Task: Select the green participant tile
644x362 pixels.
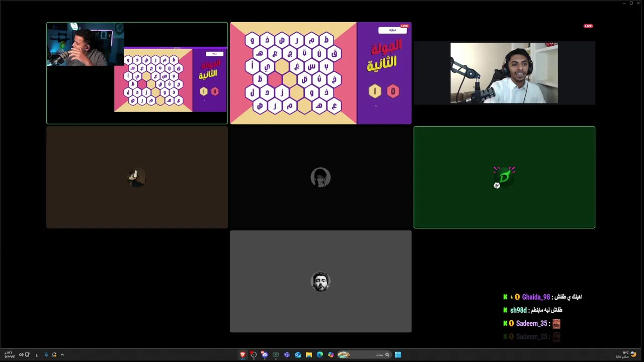Action: (504, 177)
